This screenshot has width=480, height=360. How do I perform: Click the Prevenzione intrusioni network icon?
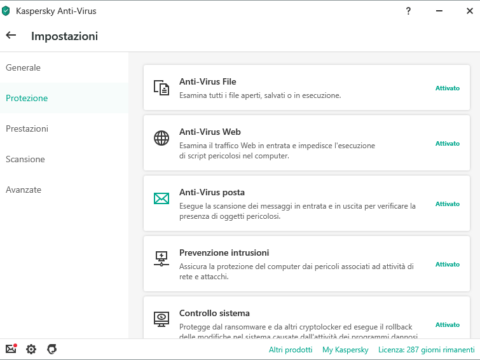(161, 259)
